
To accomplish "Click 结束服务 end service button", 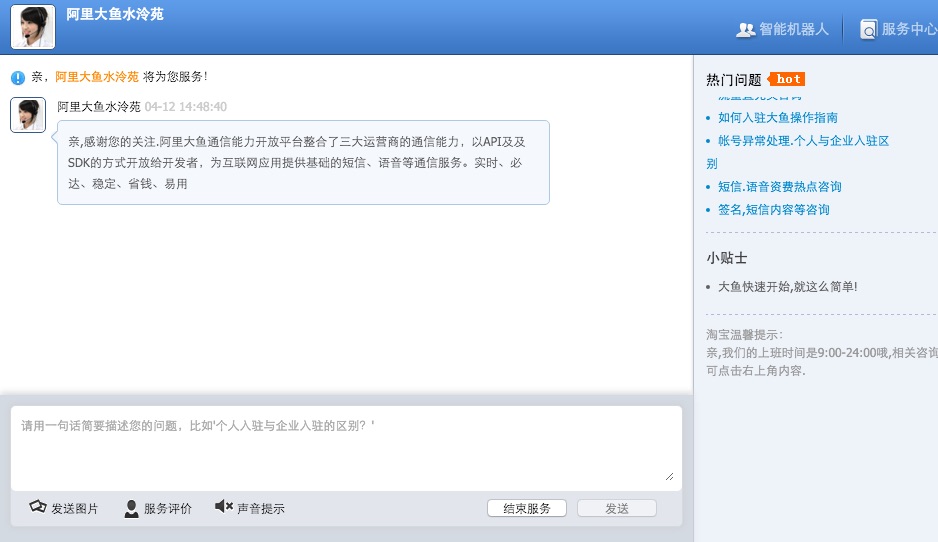I will [527, 508].
